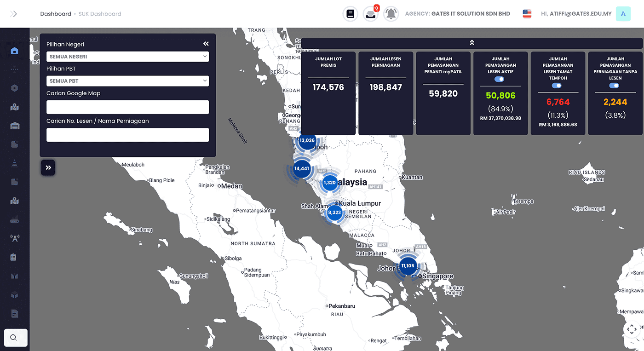Toggle off Lesen Tamat Tempoh switch
Screen dimensions: 644x351
coord(558,85)
